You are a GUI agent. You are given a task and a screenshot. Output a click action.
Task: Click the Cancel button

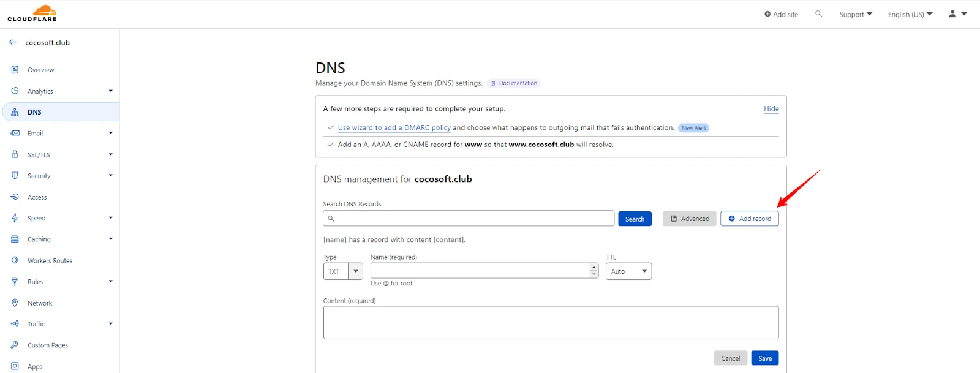coord(730,358)
